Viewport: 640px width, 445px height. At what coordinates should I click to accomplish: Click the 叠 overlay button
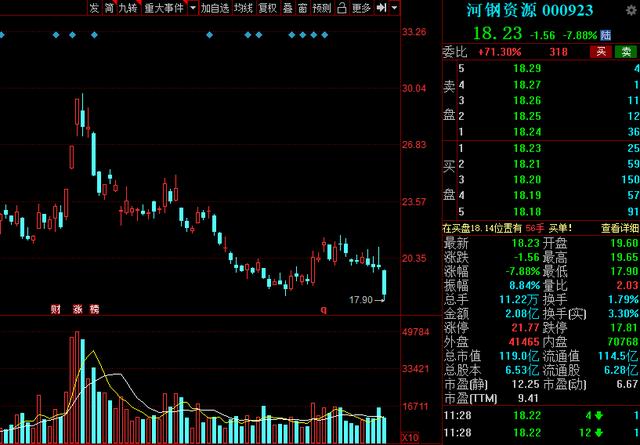288,8
